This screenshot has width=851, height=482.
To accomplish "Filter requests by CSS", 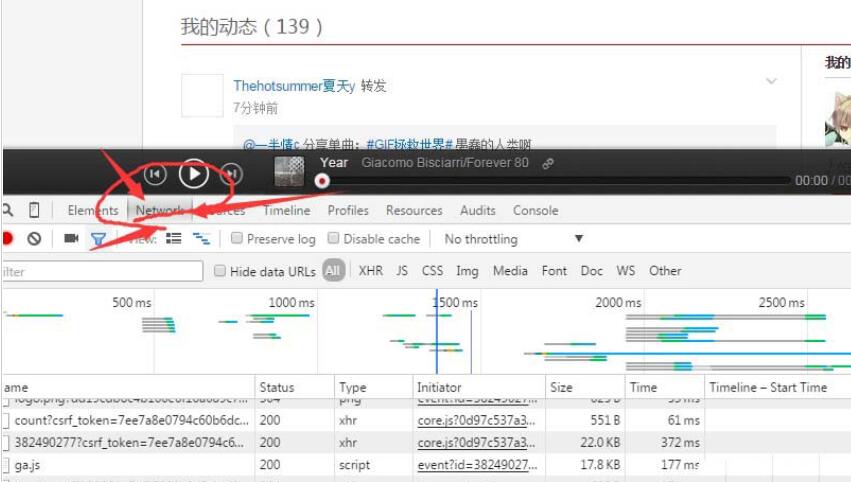I will click(433, 270).
